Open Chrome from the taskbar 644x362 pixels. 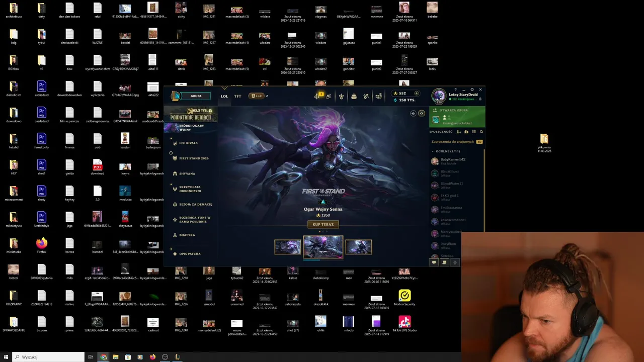(103, 357)
